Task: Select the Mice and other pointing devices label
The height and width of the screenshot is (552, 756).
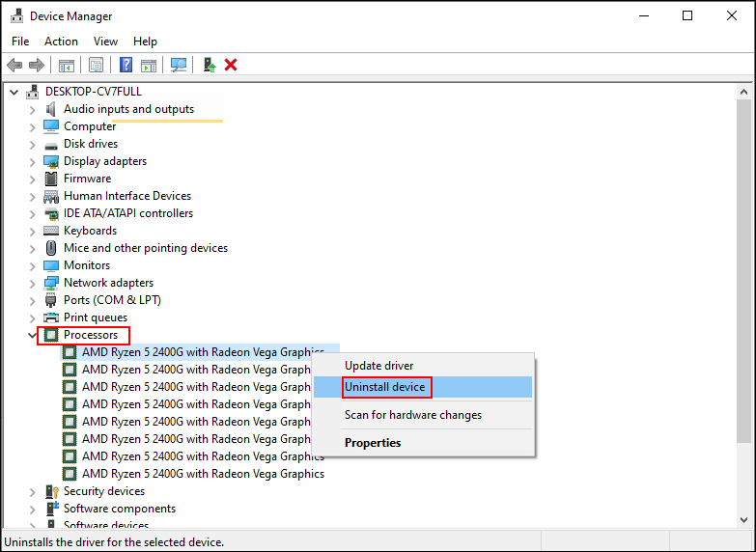Action: 146,248
